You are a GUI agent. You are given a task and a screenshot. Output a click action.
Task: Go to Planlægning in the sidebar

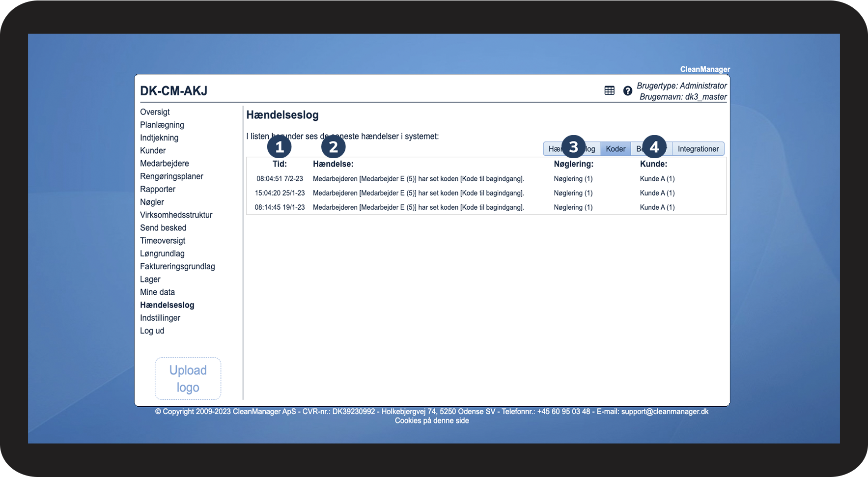click(x=162, y=125)
